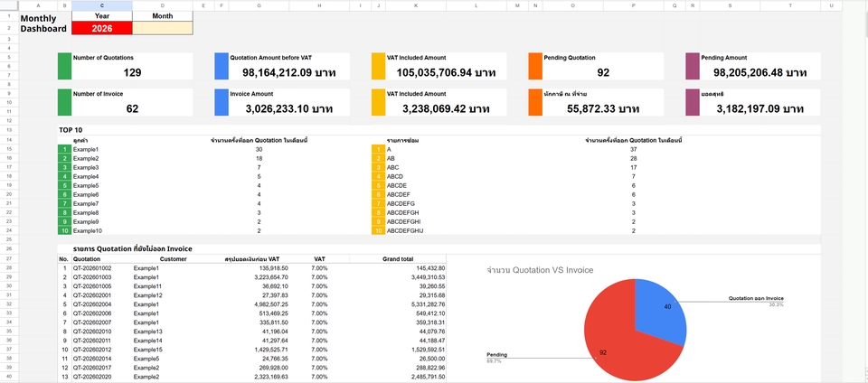This screenshot has height=383, width=868.
Task: Click the Customer column header in pending table
Action: (x=174, y=258)
